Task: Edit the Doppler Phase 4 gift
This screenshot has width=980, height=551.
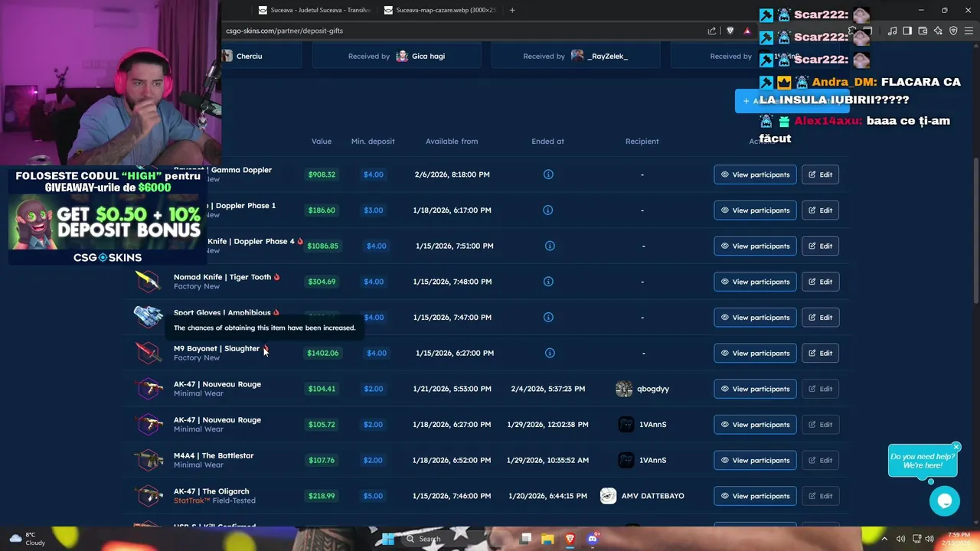Action: (820, 246)
